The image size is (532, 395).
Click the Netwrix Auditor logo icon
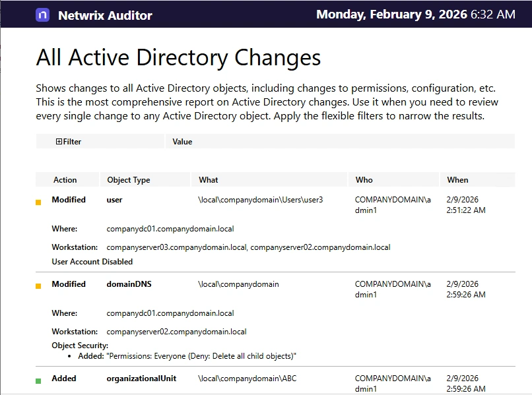point(40,14)
